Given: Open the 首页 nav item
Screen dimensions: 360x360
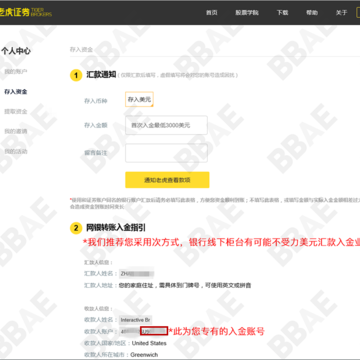Looking at the screenshot, I should (x=212, y=13).
